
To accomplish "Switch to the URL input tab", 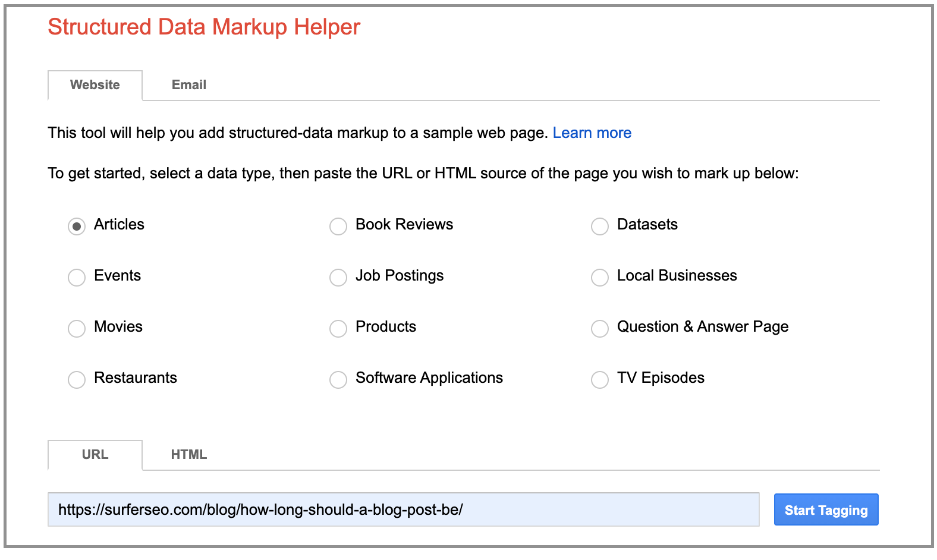I will 95,455.
